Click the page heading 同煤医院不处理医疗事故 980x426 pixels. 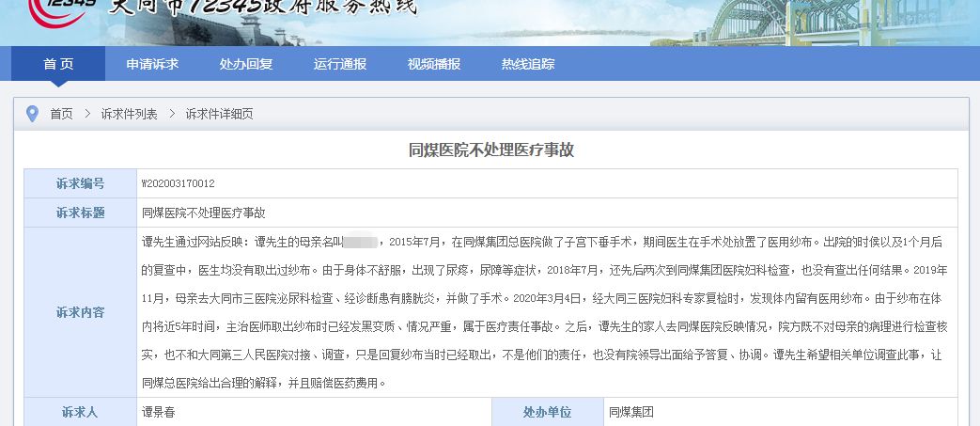(490, 150)
